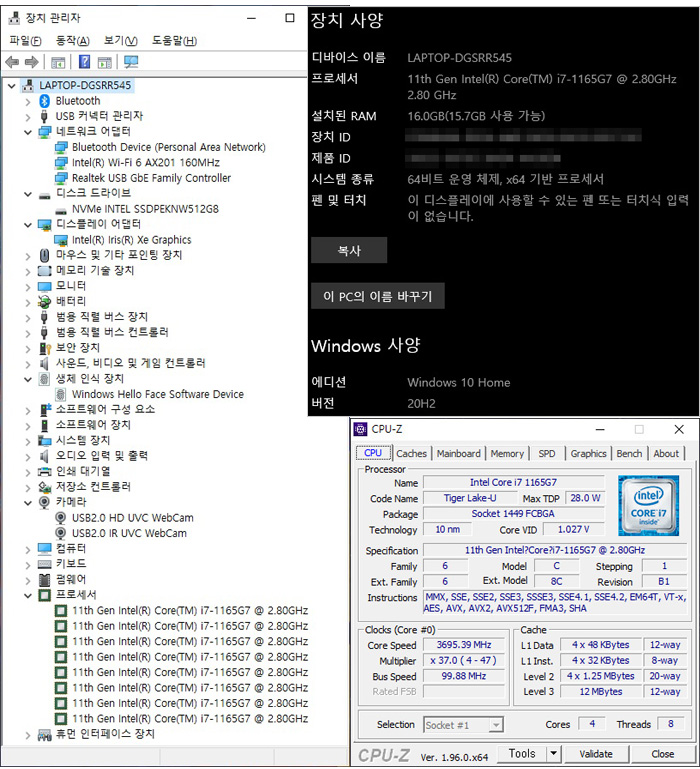
Task: Click the 오디오 입력 및 출력 speaker icon
Action: [45, 456]
